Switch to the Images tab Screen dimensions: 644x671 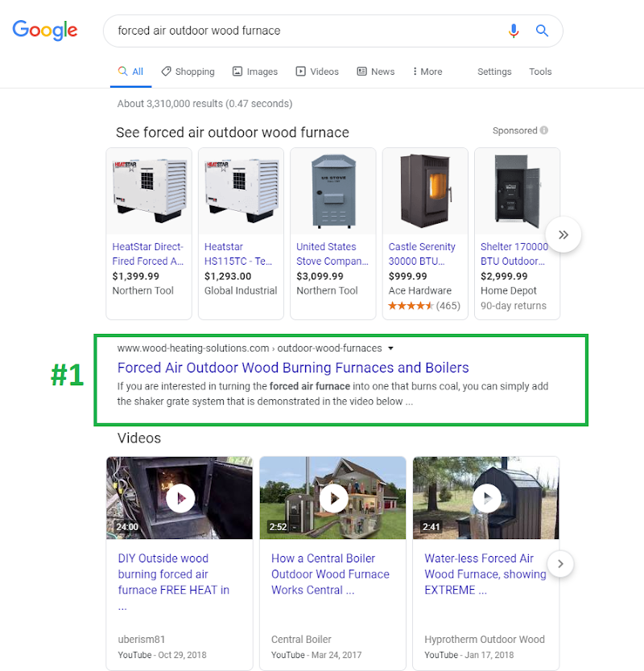point(255,72)
